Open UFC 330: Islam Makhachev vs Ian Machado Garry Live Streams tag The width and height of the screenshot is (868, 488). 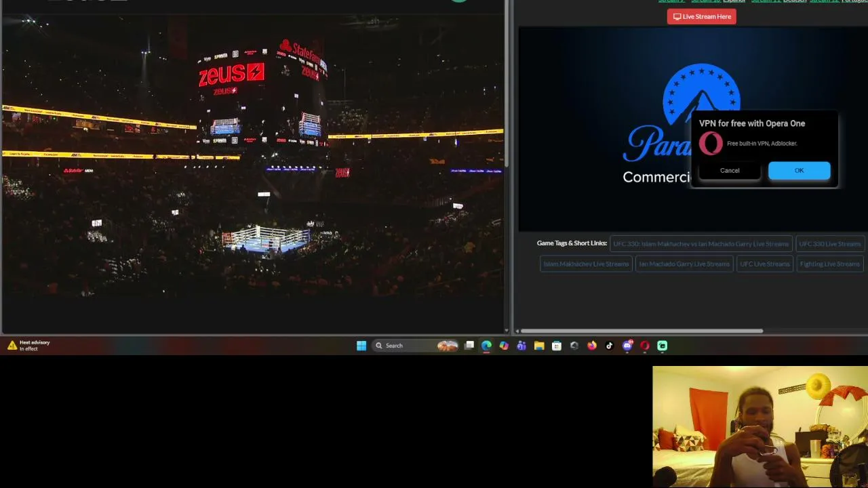(x=701, y=244)
